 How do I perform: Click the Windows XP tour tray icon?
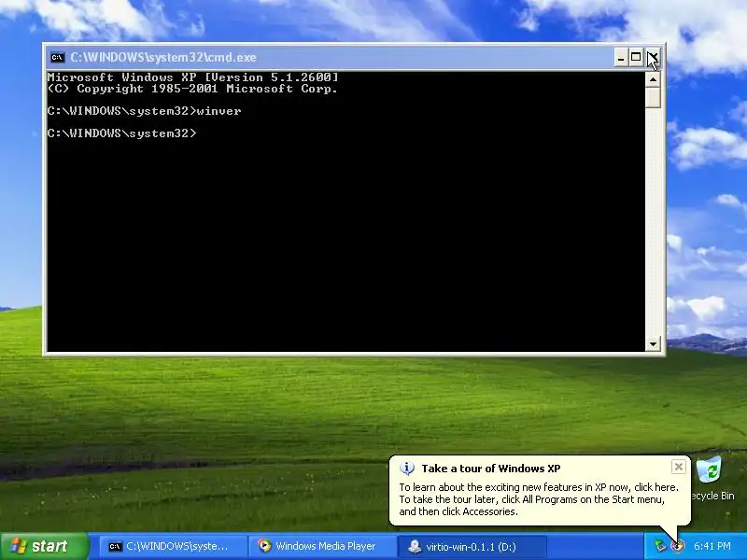[678, 546]
